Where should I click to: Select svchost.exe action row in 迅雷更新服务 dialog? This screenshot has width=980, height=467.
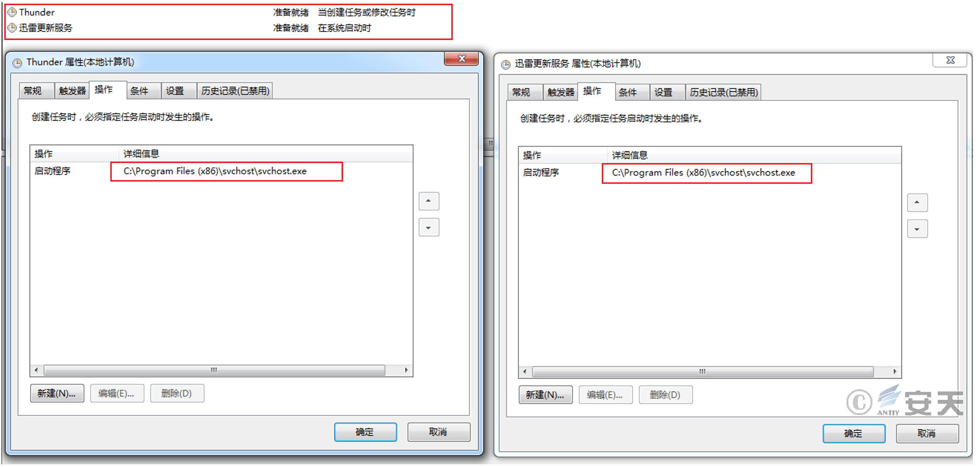[x=710, y=173]
